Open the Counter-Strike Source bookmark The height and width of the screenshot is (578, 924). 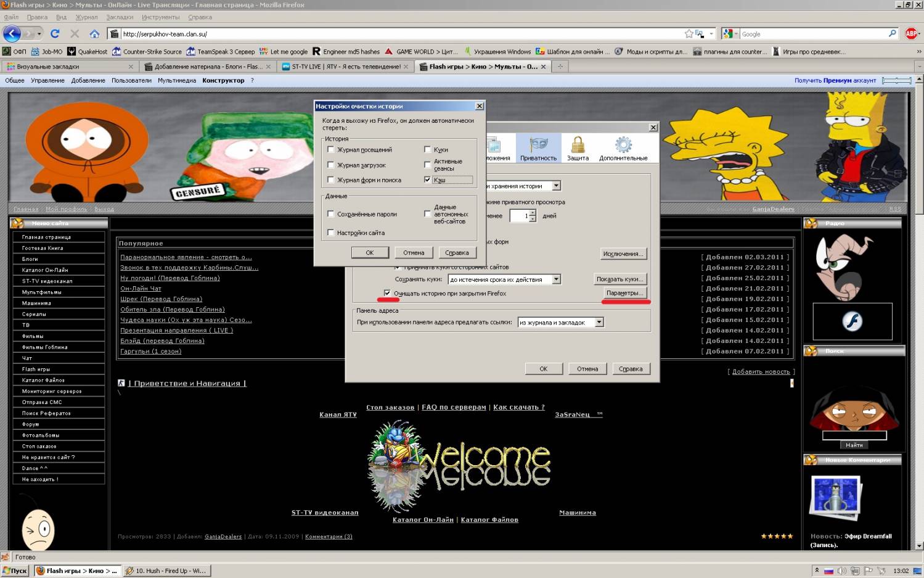point(147,51)
